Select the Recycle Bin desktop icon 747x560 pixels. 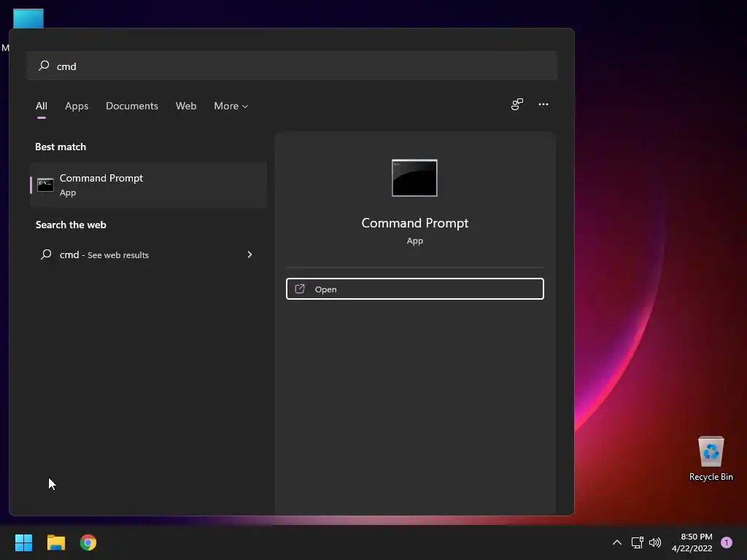coord(711,459)
